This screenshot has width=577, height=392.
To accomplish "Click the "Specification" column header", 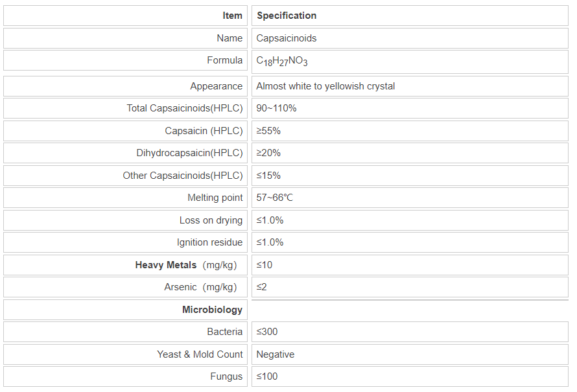I will pyautogui.click(x=287, y=16).
